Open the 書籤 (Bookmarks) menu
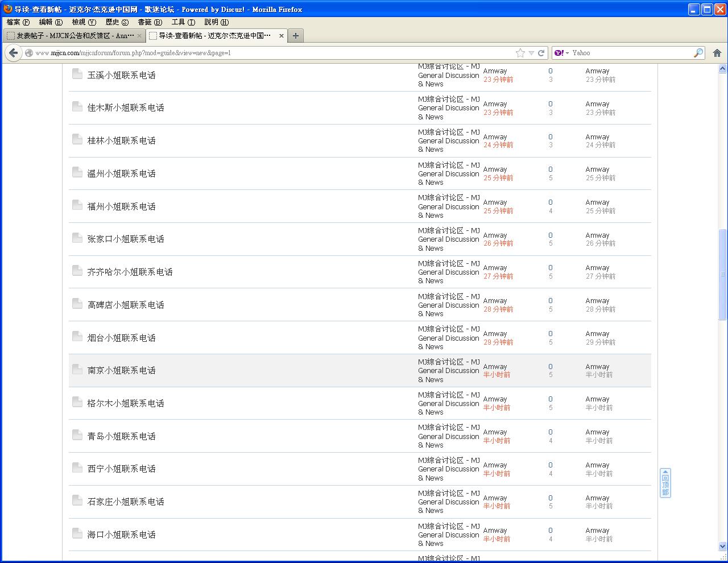Viewport: 728px width, 563px height. (x=150, y=22)
